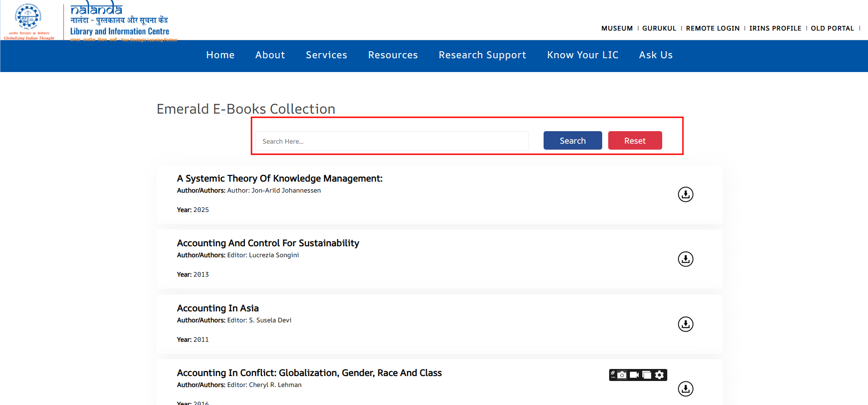The height and width of the screenshot is (405, 868).
Task: Expand the Services navigation menu
Action: (x=326, y=55)
